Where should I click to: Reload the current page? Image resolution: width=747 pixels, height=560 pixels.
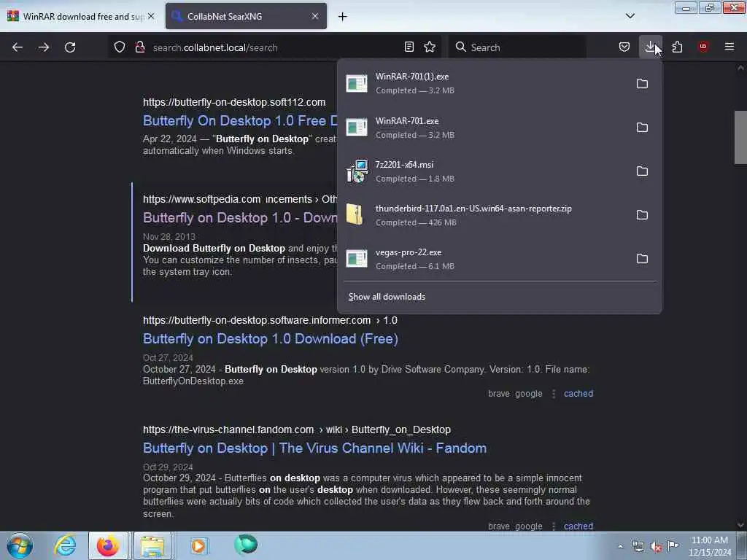(x=70, y=47)
